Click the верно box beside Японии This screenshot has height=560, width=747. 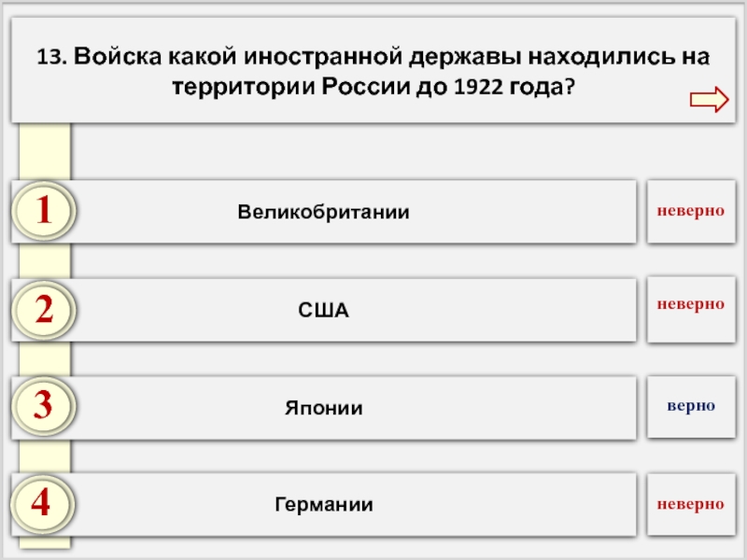coord(691,407)
